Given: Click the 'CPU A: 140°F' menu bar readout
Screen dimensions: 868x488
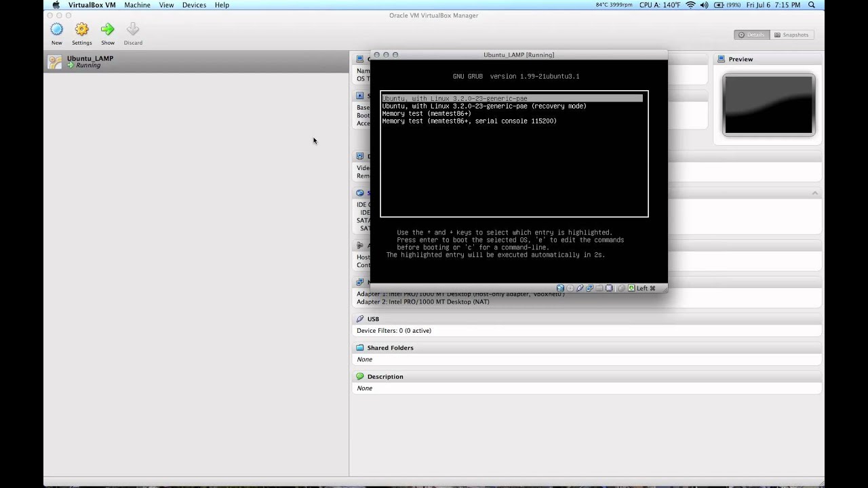Looking at the screenshot, I should [660, 5].
